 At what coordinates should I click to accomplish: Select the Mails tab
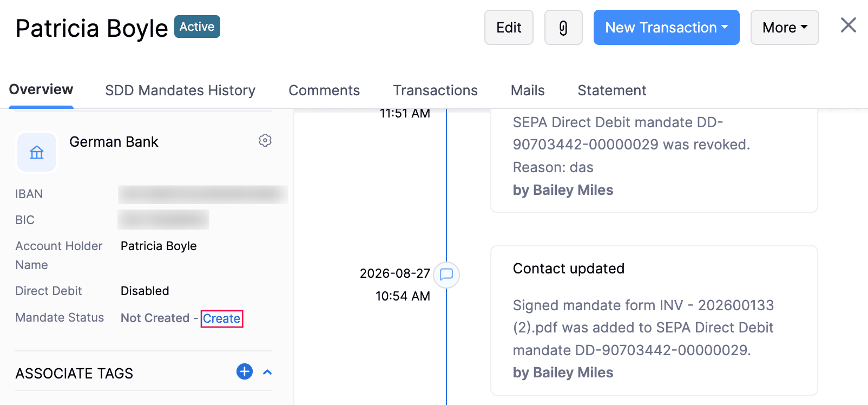point(528,90)
